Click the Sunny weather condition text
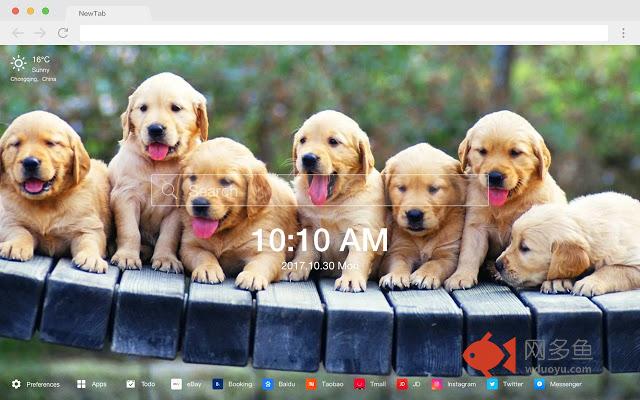 click(40, 70)
